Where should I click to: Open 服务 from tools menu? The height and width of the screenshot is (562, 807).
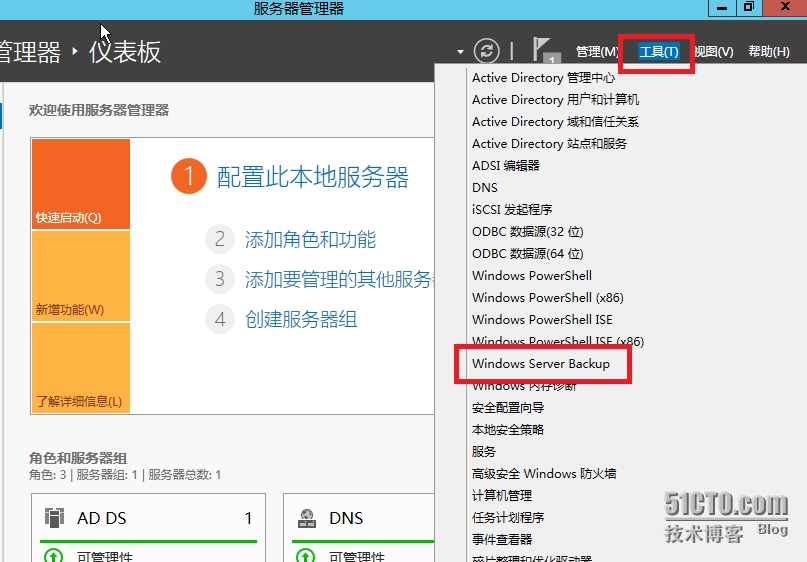click(484, 452)
